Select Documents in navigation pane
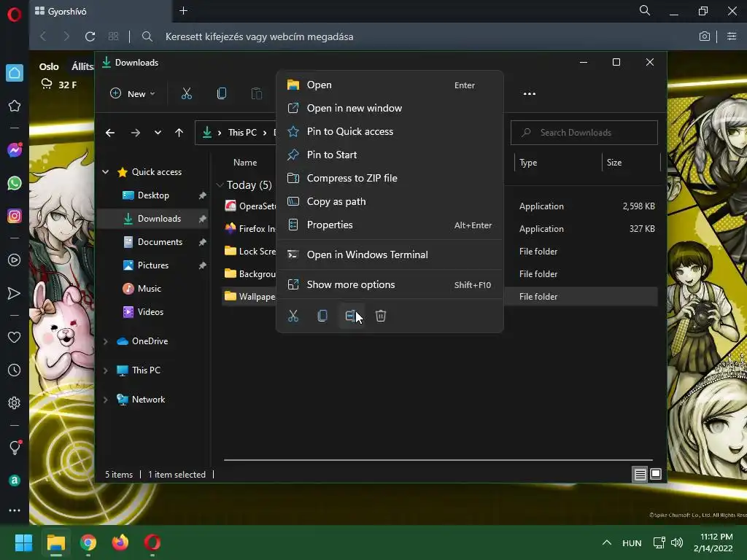 click(160, 242)
